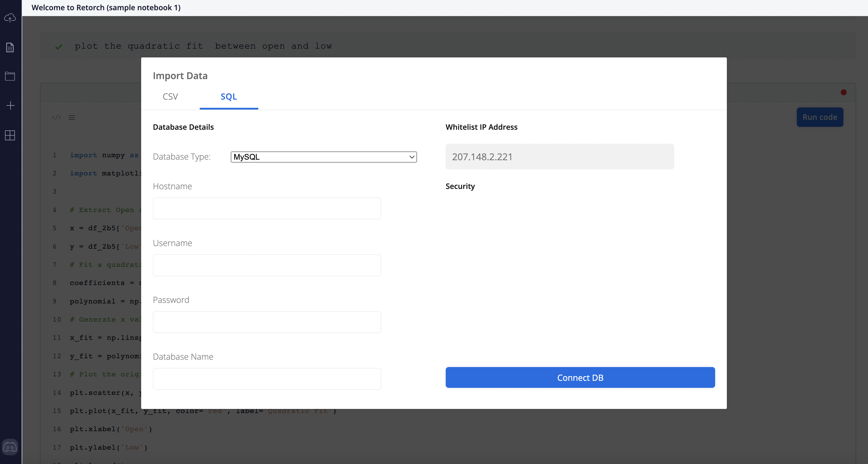Click code line 17 plt.ylabel('Low')
The width and height of the screenshot is (868, 464).
(109, 448)
